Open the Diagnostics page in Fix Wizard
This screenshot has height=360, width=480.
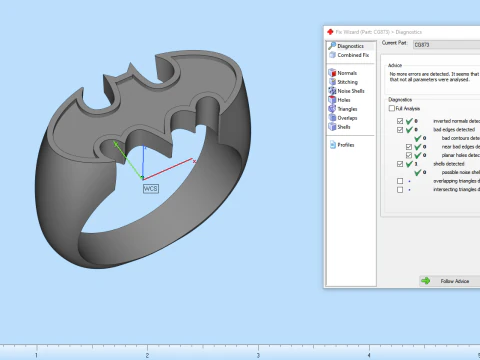(350, 46)
